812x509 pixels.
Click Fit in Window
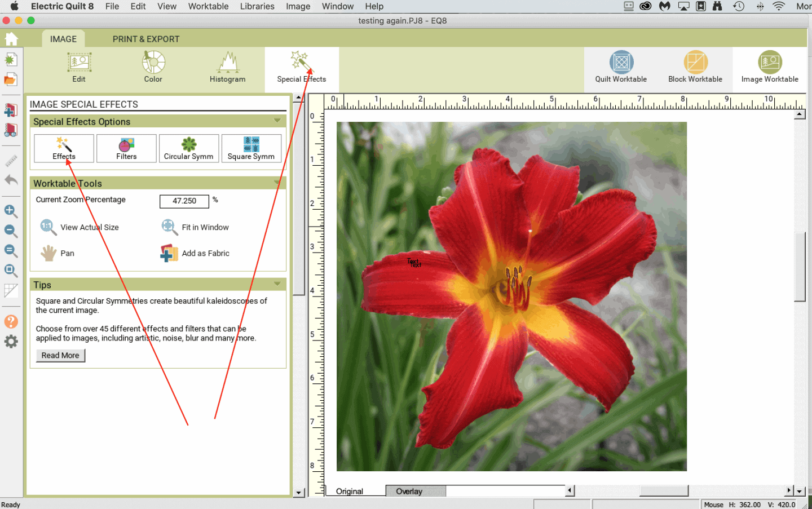point(195,227)
